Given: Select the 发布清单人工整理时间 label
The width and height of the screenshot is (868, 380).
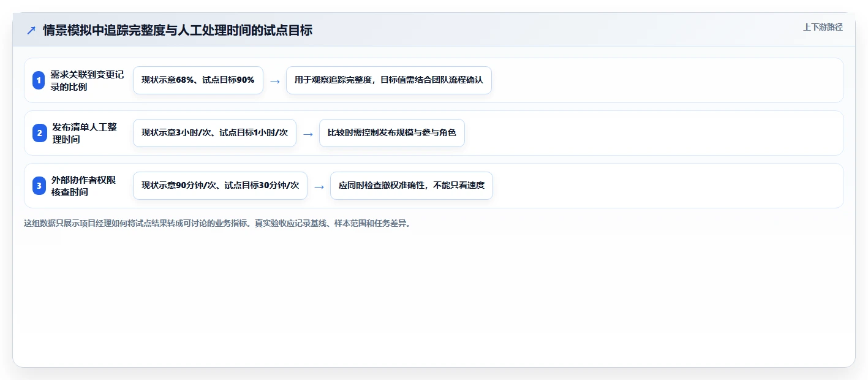Looking at the screenshot, I should pos(85,133).
